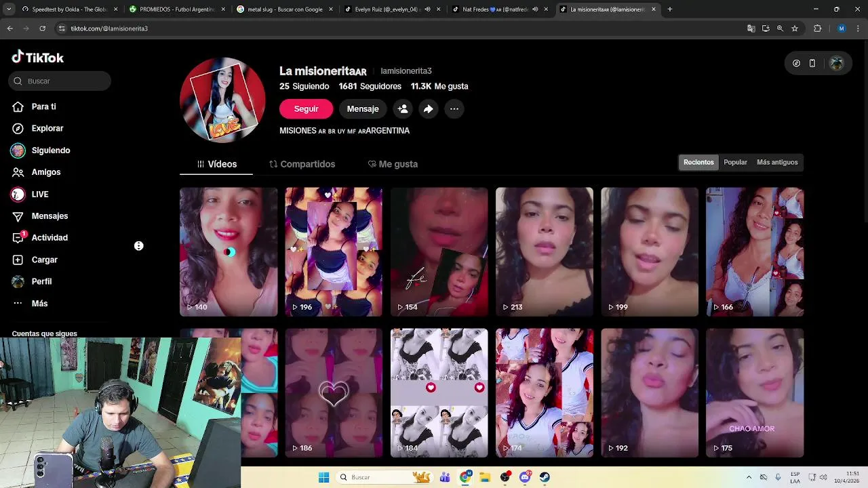Viewport: 868px width, 488px height.
Task: Open the video with 184 views
Action: click(x=439, y=393)
